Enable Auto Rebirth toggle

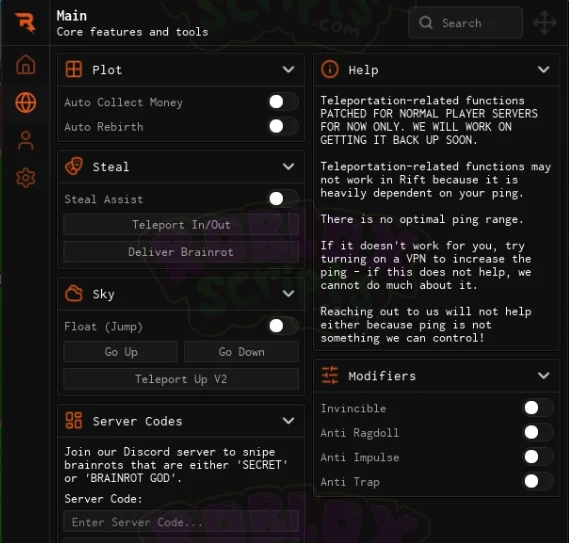coord(283,126)
